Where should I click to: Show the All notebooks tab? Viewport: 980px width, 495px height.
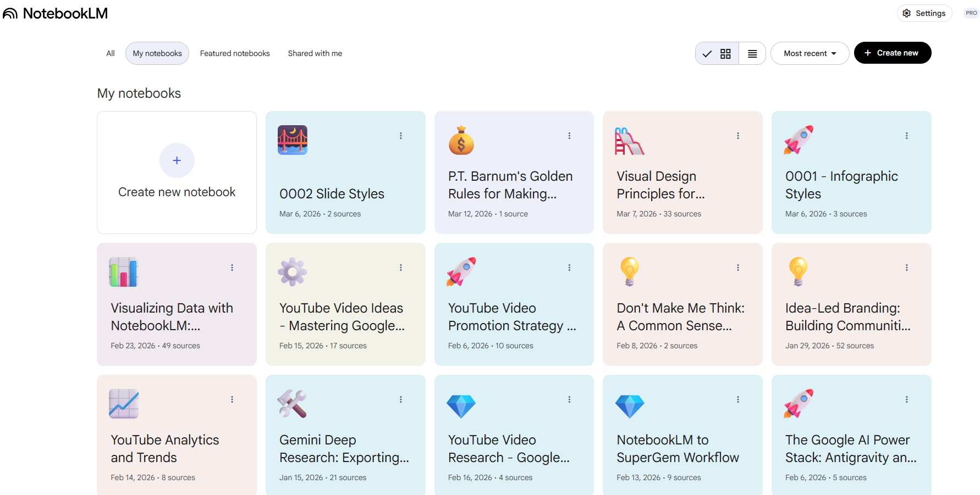pyautogui.click(x=111, y=53)
